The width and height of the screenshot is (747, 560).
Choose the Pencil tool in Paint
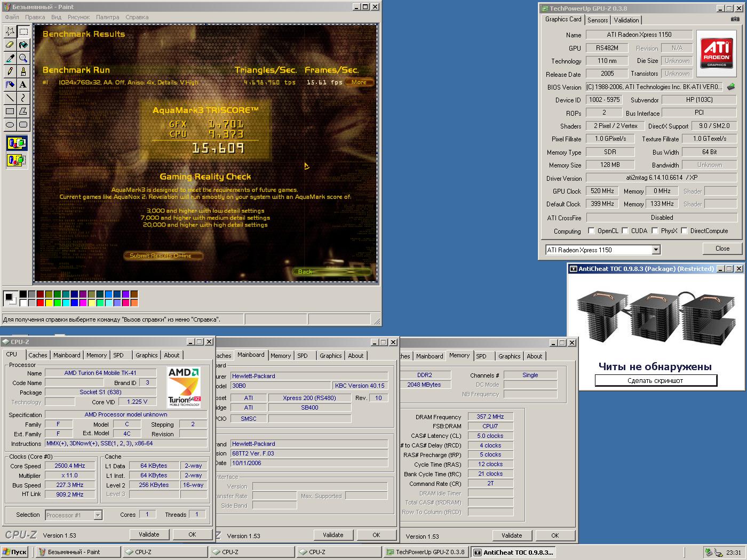tap(10, 71)
